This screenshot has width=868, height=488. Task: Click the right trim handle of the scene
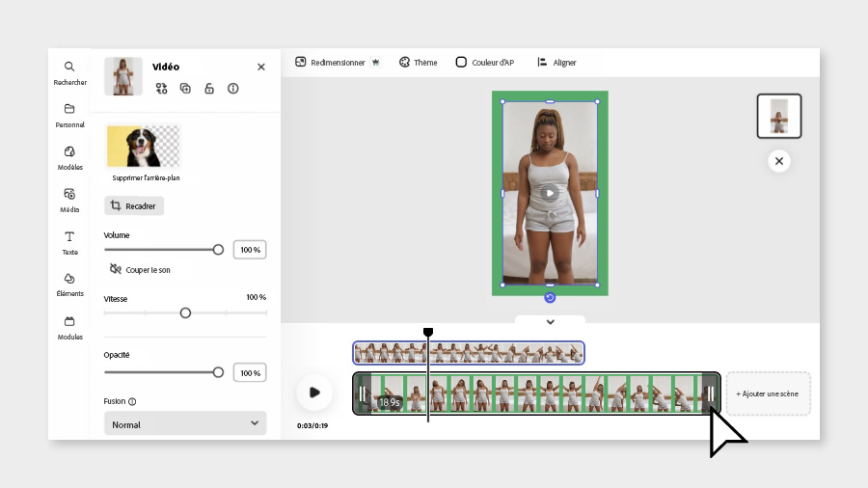pyautogui.click(x=710, y=393)
